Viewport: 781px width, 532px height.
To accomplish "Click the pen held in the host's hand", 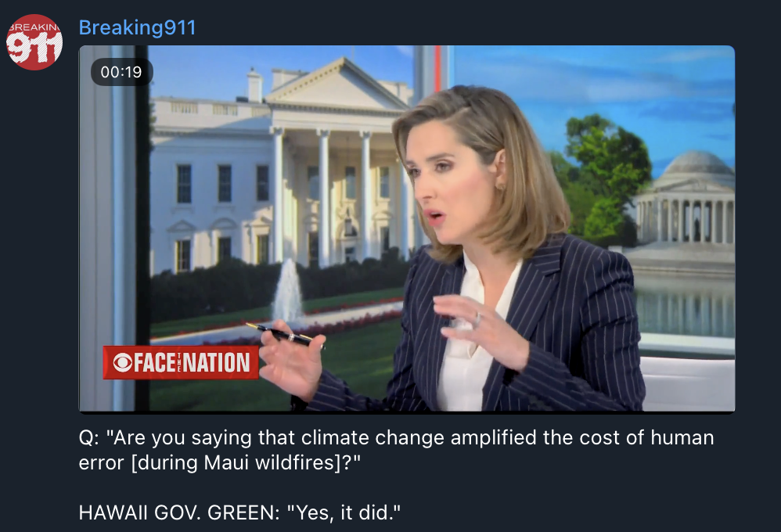I will pos(284,334).
